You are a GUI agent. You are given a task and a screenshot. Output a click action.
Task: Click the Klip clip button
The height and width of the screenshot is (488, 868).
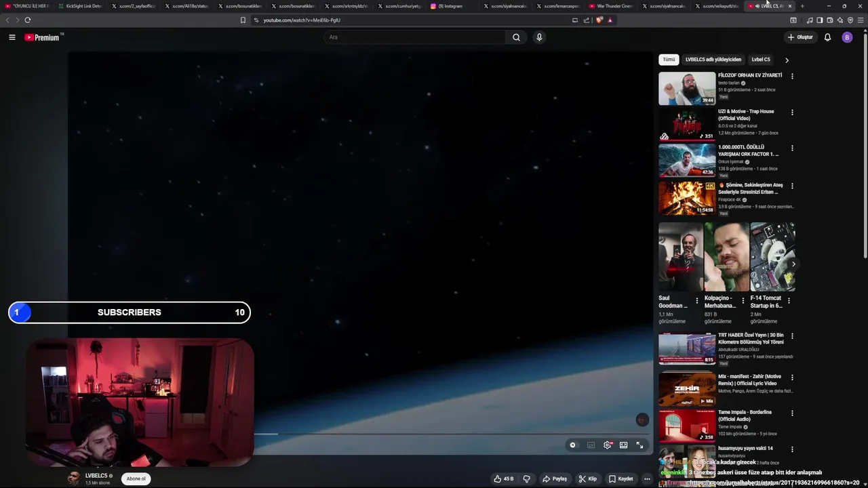587,479
